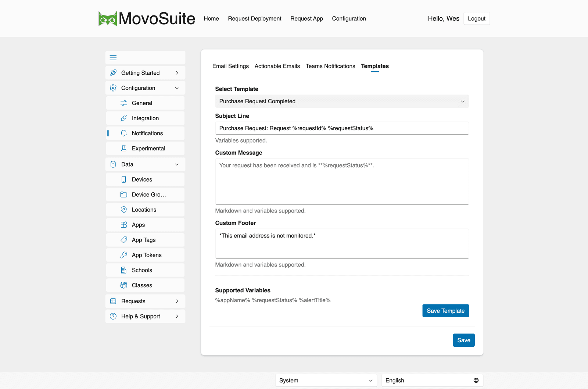Open Configuration in top navigation
Image resolution: width=588 pixels, height=389 pixels.
(349, 18)
